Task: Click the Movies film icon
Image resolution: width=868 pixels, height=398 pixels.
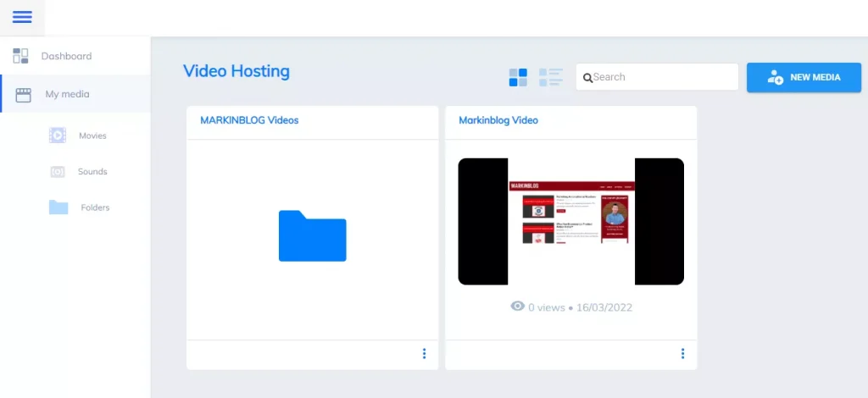Action: click(x=58, y=135)
